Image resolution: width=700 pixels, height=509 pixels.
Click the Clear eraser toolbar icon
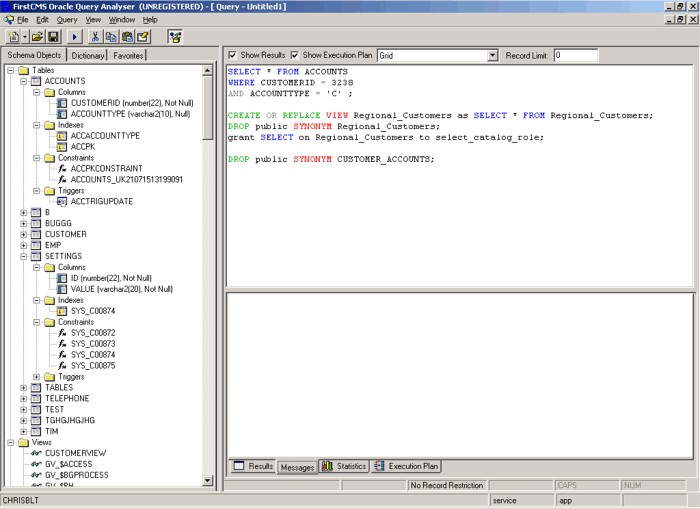[143, 37]
